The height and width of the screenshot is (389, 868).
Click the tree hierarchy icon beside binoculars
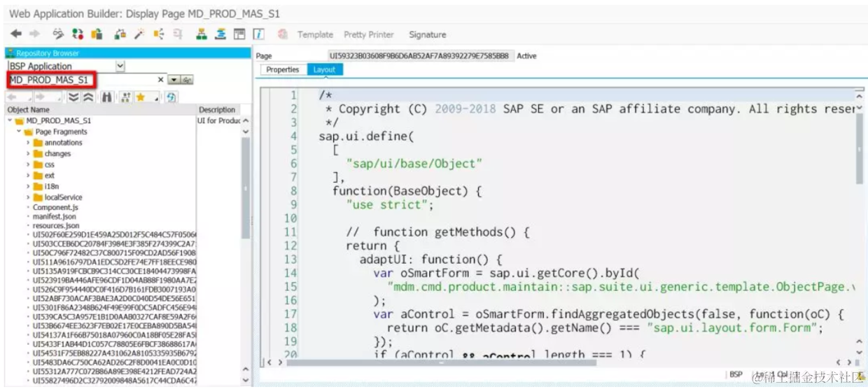click(125, 97)
